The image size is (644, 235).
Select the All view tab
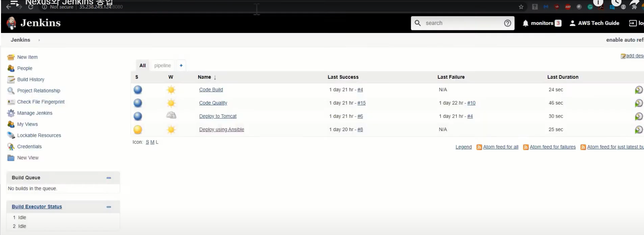(x=143, y=66)
